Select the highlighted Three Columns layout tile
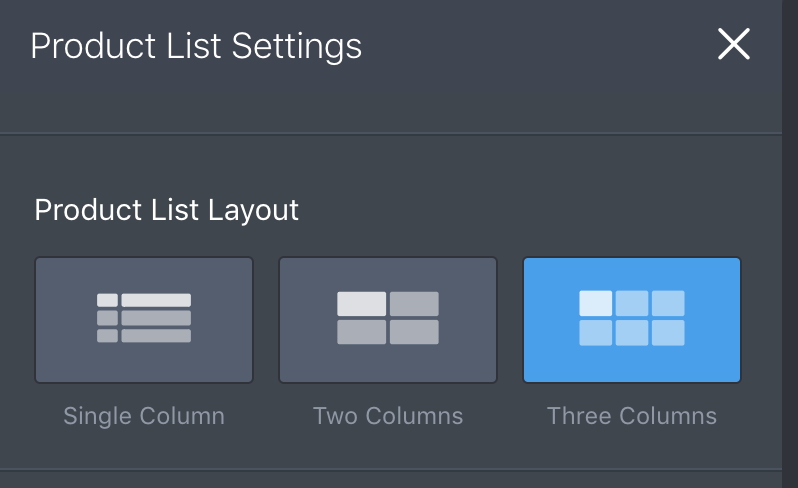 [x=632, y=320]
